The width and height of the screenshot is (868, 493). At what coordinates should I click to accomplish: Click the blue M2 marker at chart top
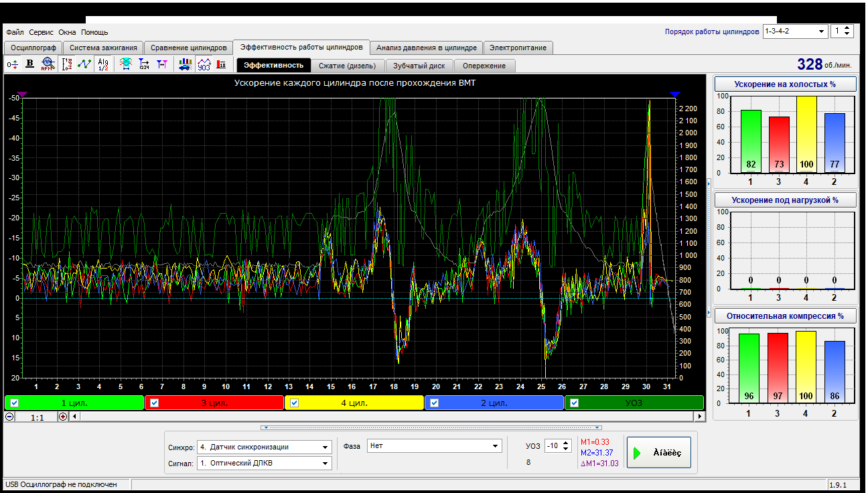tap(674, 95)
